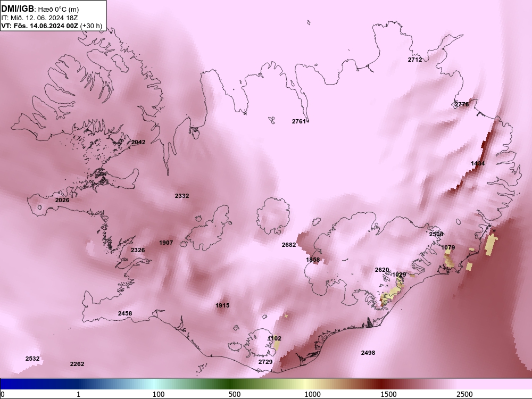Click the 1915 height label
This screenshot has height=399, width=532.
(222, 306)
